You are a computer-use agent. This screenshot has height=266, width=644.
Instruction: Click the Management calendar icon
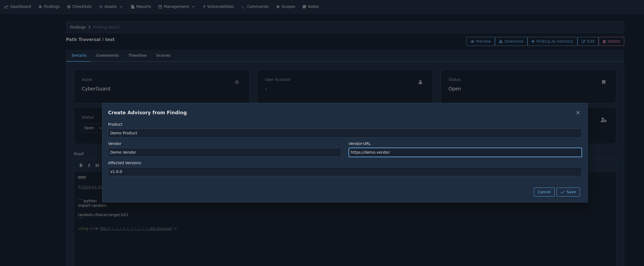click(160, 7)
